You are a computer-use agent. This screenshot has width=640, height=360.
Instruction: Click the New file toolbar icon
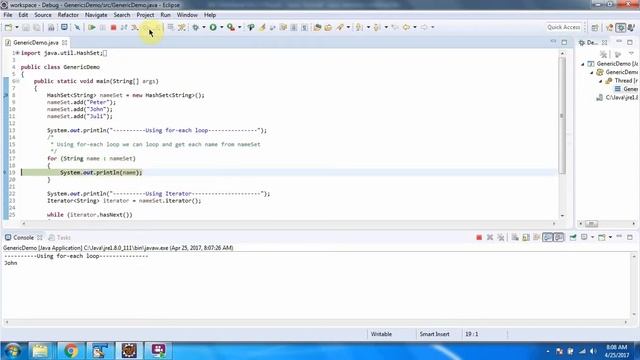pyautogui.click(x=8, y=27)
